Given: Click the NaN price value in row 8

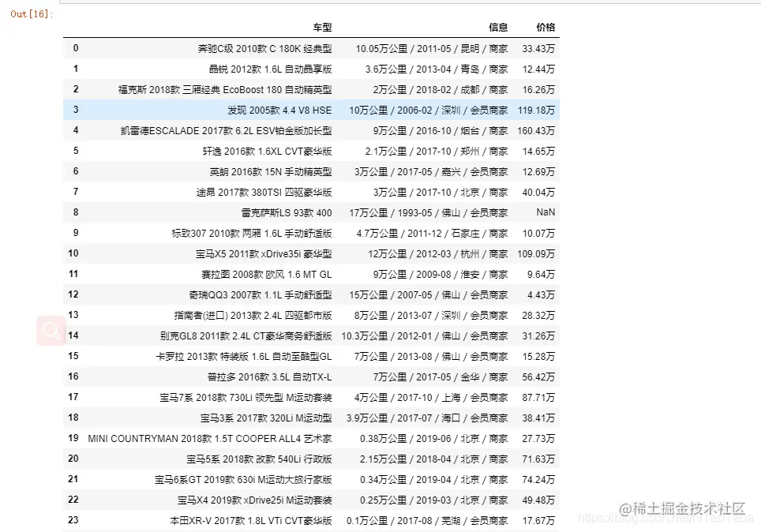Looking at the screenshot, I should (545, 212).
